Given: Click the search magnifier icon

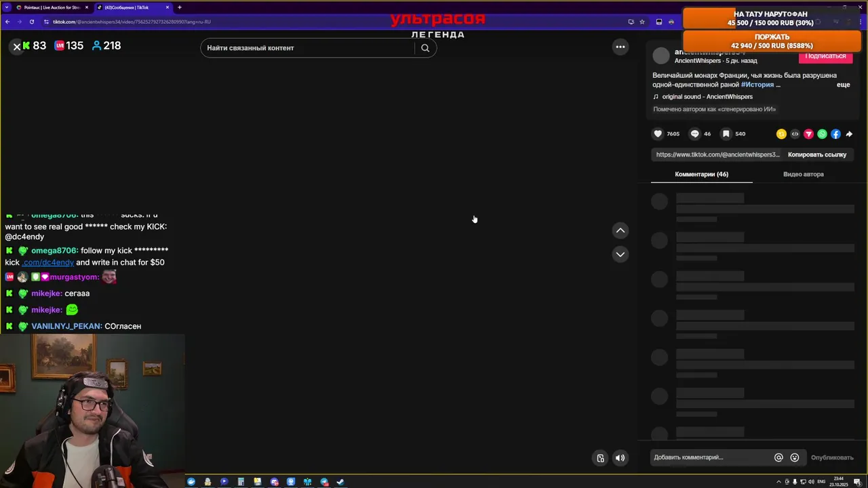Looking at the screenshot, I should [x=425, y=48].
